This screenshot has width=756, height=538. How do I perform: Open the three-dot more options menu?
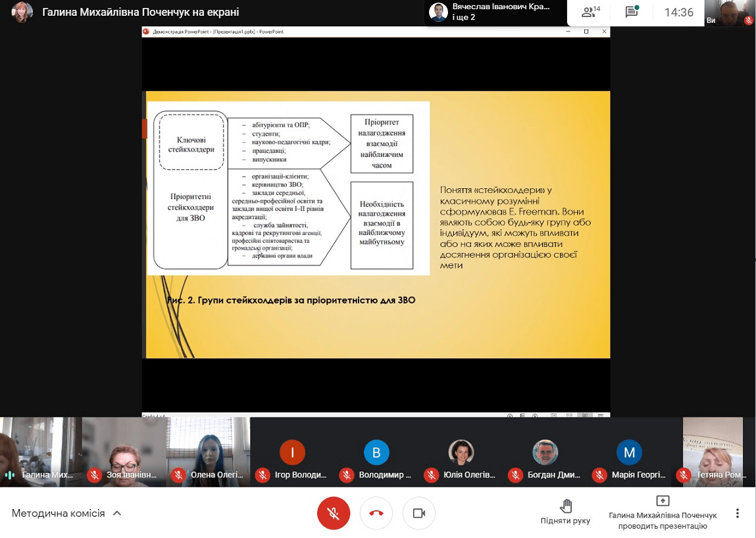point(737,513)
